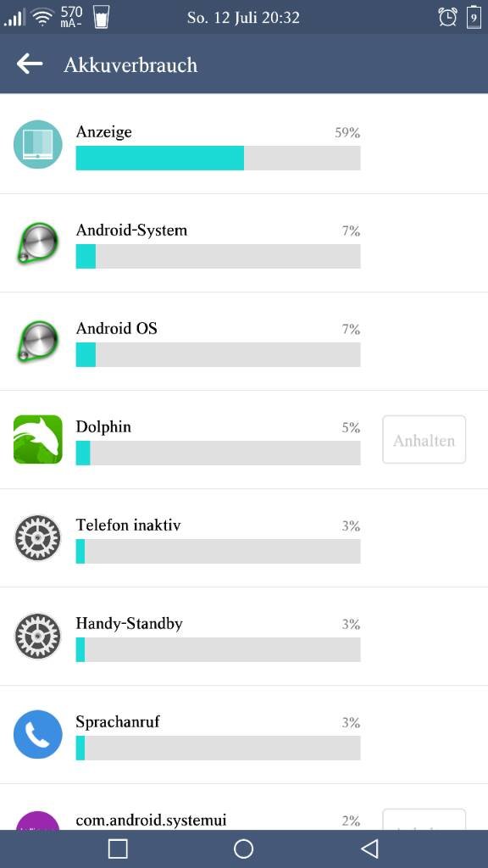Tap the back triangle navigation button

click(x=369, y=849)
